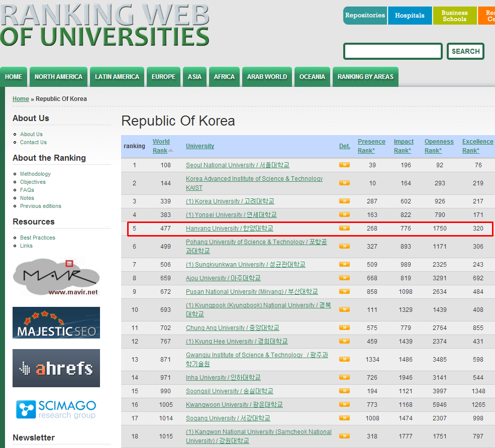
Task: Click details arrow icon for Seoul National University
Action: (344, 165)
